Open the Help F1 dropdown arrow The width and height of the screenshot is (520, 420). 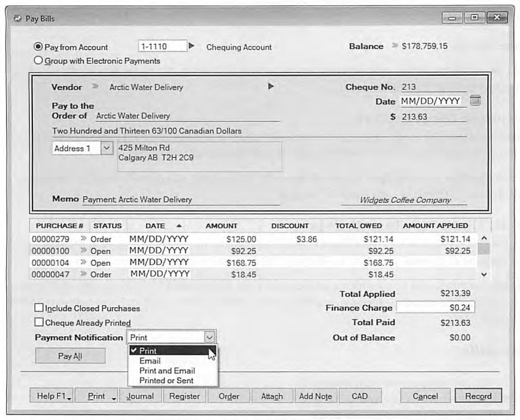pos(69,397)
